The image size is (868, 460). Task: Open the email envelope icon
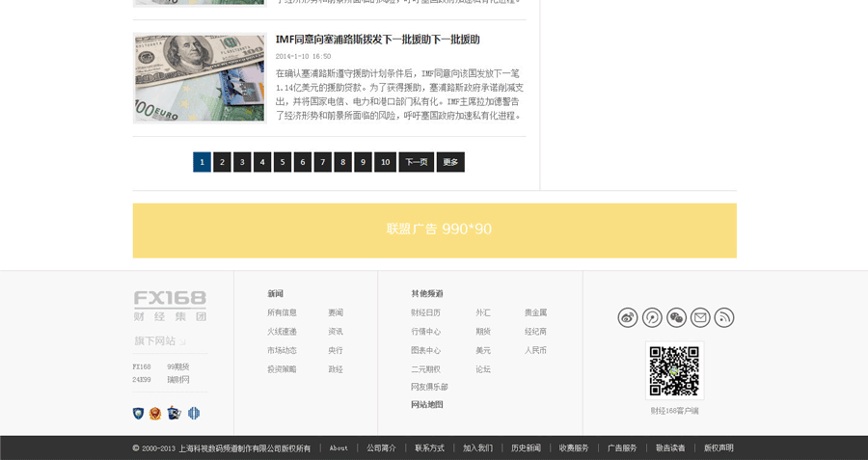pyautogui.click(x=700, y=317)
